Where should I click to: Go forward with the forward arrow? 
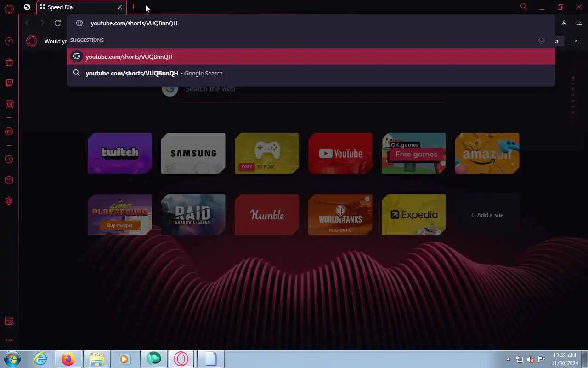42,23
